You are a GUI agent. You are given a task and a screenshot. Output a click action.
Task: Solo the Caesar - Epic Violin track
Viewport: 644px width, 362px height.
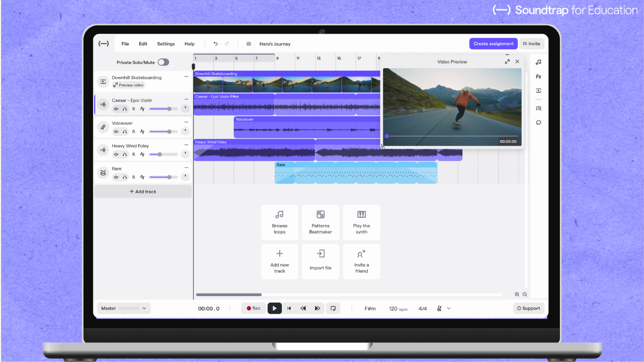coord(125,109)
